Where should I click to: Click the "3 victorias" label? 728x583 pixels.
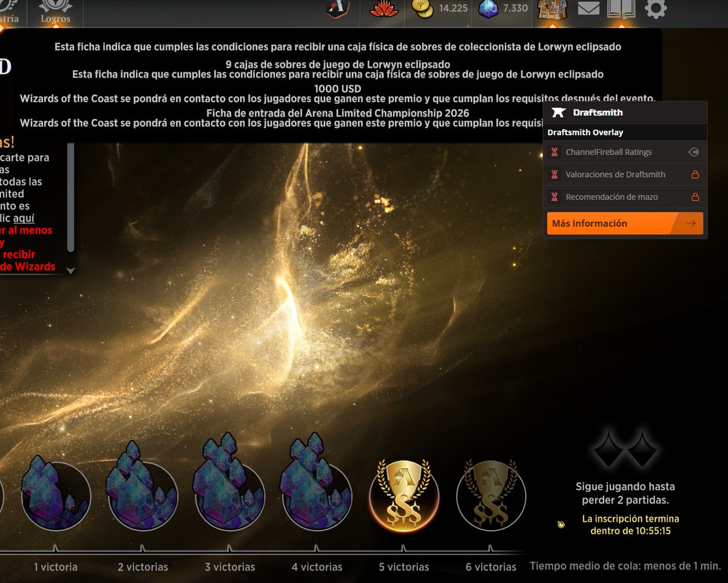230,567
